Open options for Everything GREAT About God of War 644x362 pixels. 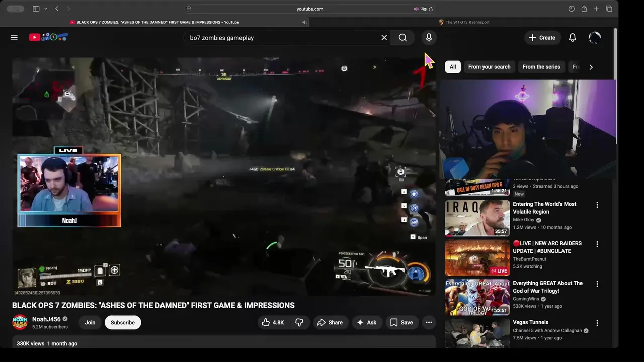pos(597,284)
